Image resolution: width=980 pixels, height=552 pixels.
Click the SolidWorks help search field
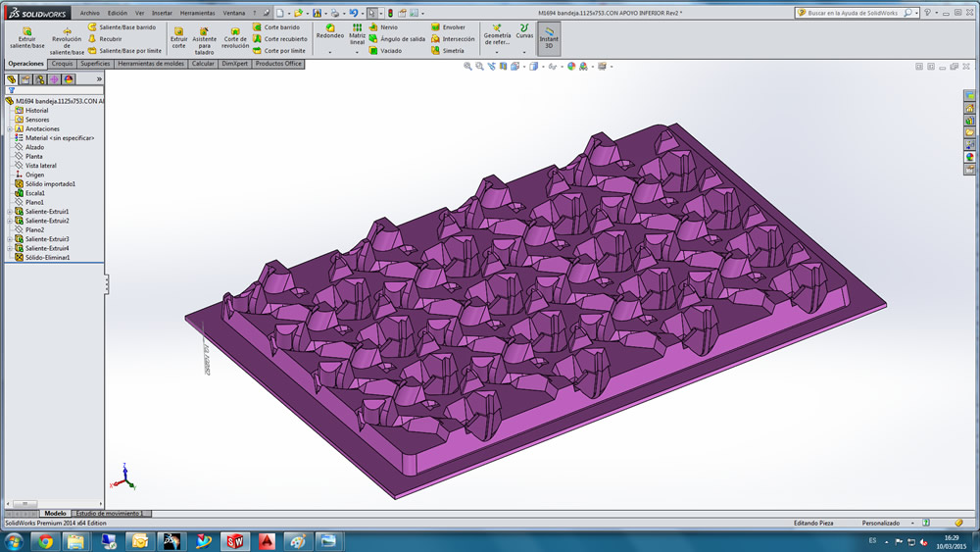pos(857,13)
